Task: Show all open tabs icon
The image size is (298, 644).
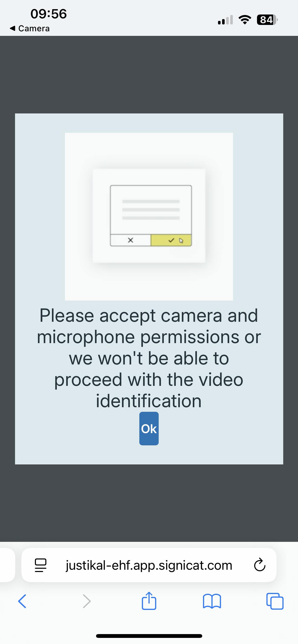Action: pos(275,601)
